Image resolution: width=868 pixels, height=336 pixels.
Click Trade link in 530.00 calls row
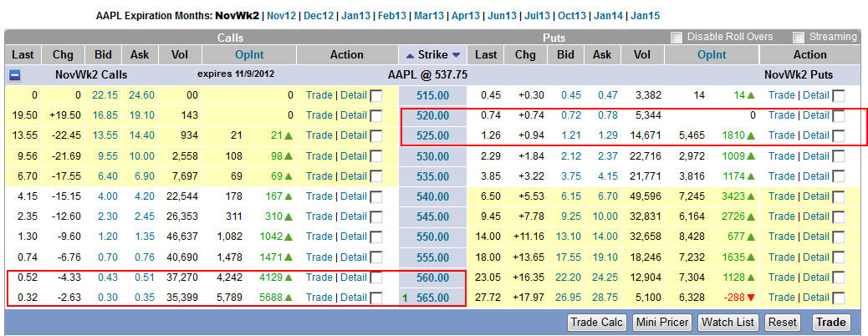(319, 155)
